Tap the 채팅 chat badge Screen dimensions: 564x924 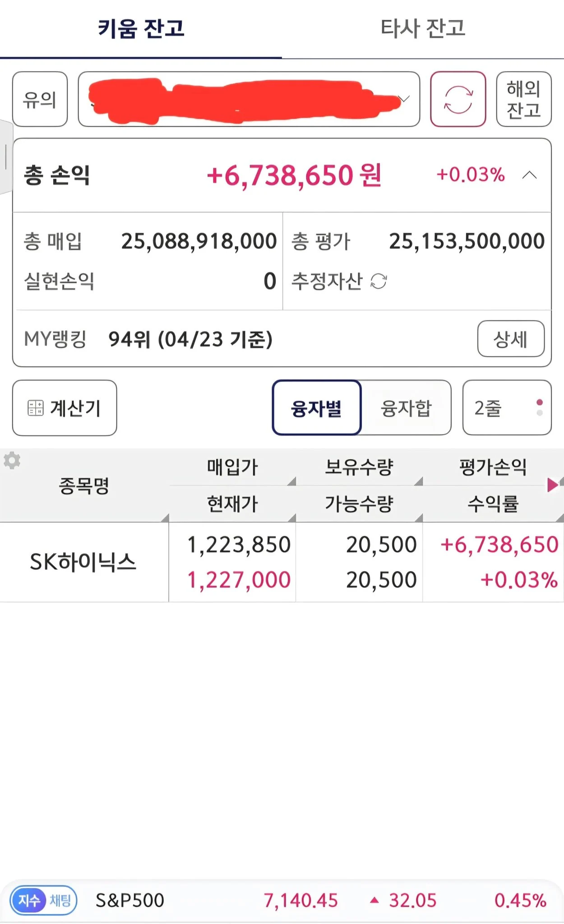point(60,901)
